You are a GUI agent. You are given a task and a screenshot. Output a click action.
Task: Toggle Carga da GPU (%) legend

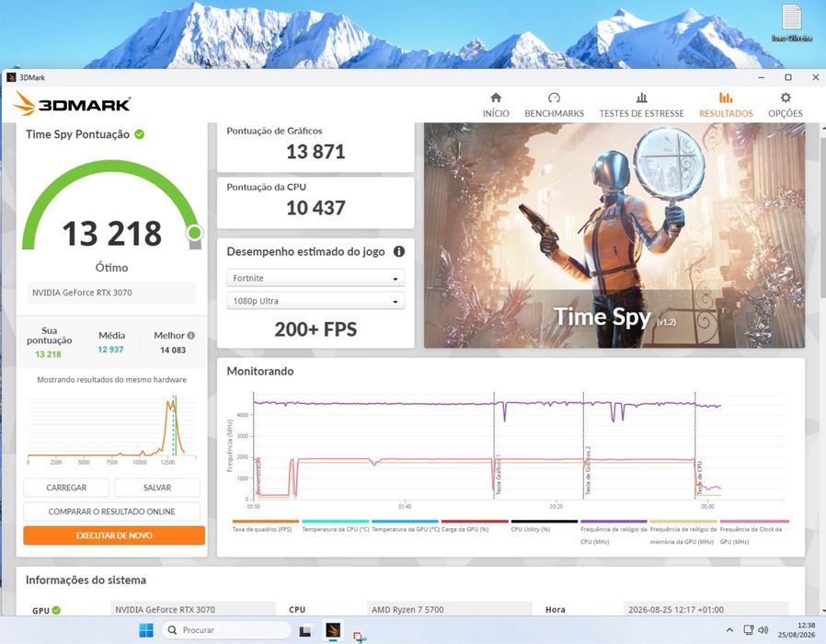coord(474,526)
